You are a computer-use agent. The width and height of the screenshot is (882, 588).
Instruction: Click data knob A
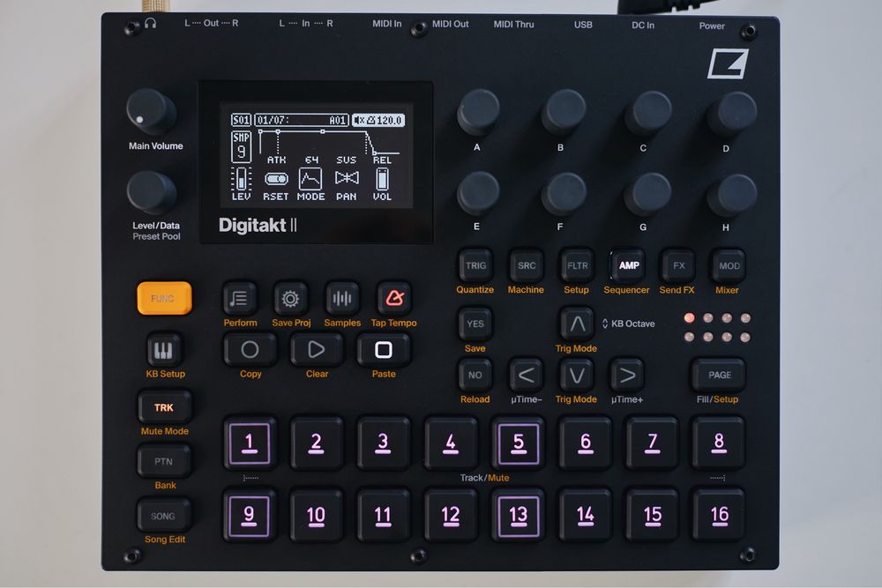tap(478, 111)
